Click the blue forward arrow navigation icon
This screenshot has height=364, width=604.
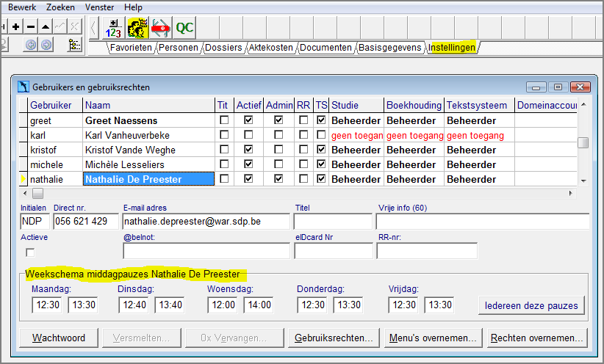point(46,45)
